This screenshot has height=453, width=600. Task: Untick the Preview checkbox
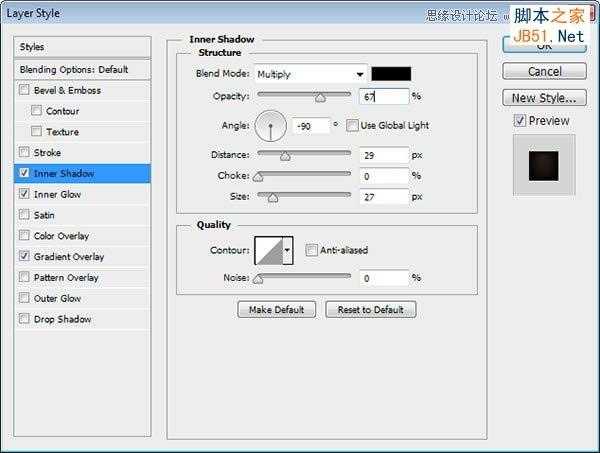(x=519, y=121)
